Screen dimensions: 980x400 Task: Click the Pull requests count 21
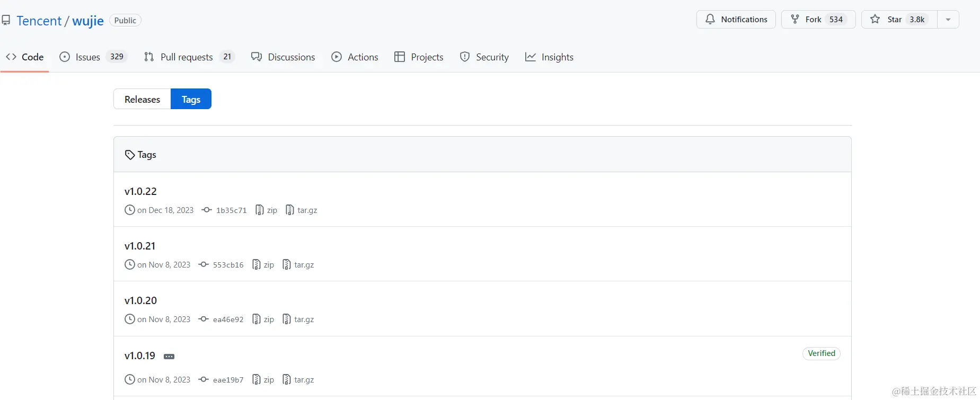click(227, 57)
